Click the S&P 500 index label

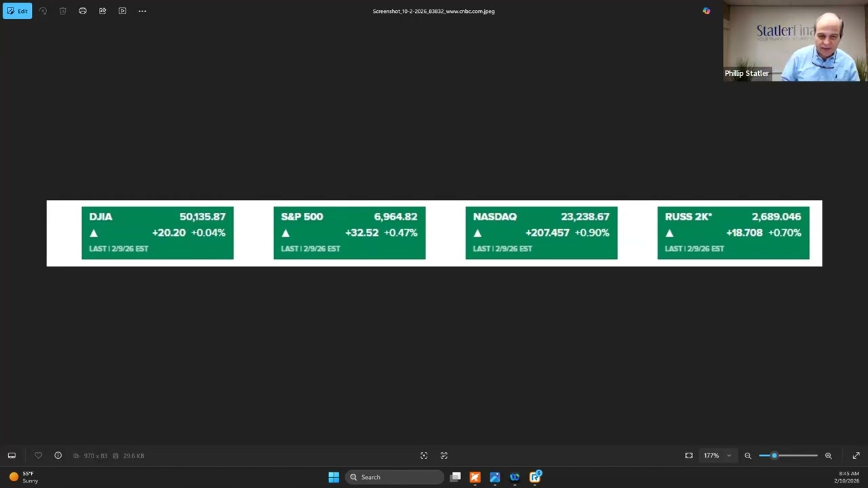click(302, 217)
